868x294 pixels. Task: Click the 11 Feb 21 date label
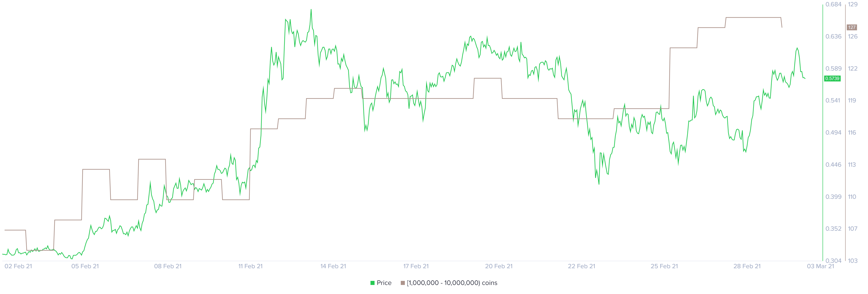(x=250, y=266)
